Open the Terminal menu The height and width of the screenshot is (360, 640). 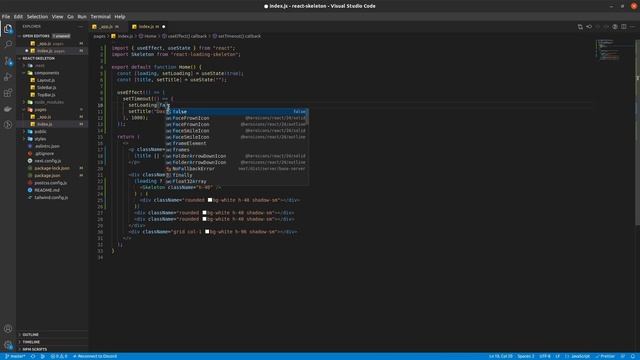pos(100,17)
